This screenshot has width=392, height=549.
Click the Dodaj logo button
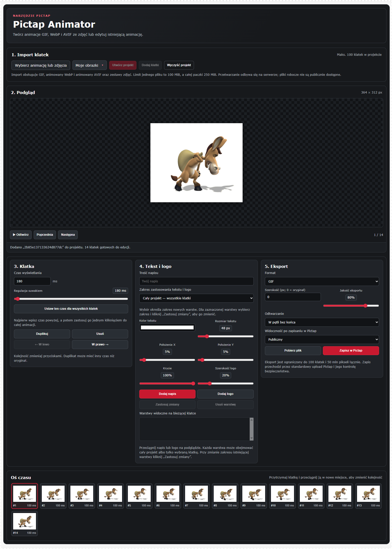225,394
